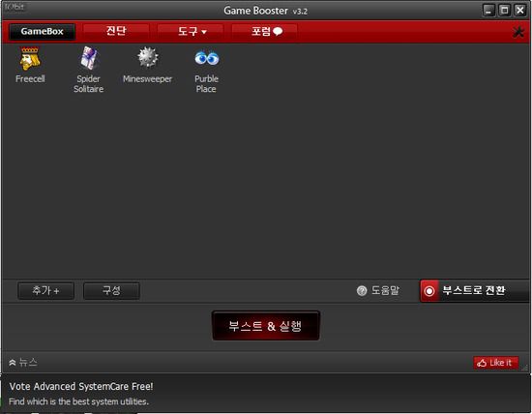Screen dimensions: 532x414
Task: Click the 추가 + button
Action: [45, 291]
